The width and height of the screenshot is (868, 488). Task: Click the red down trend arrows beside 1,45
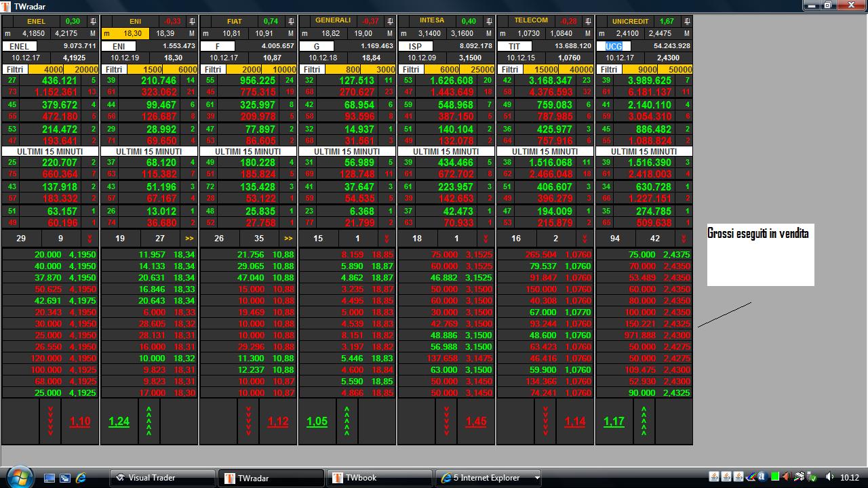pyautogui.click(x=446, y=422)
